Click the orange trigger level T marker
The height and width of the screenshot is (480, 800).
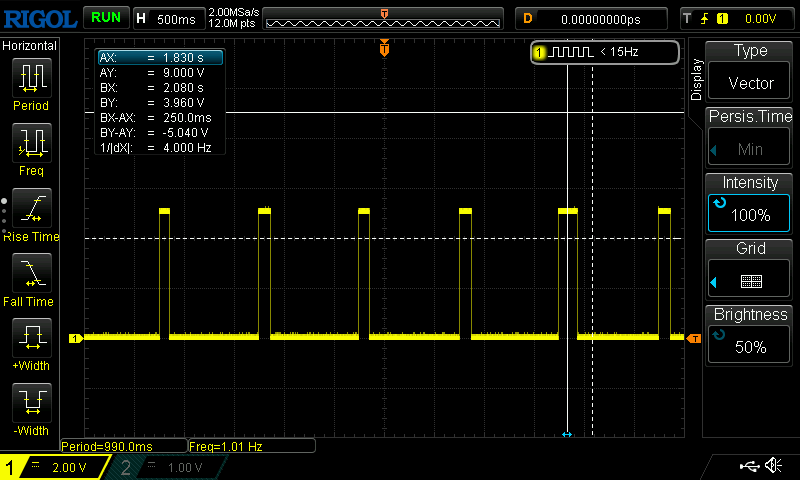click(x=693, y=338)
